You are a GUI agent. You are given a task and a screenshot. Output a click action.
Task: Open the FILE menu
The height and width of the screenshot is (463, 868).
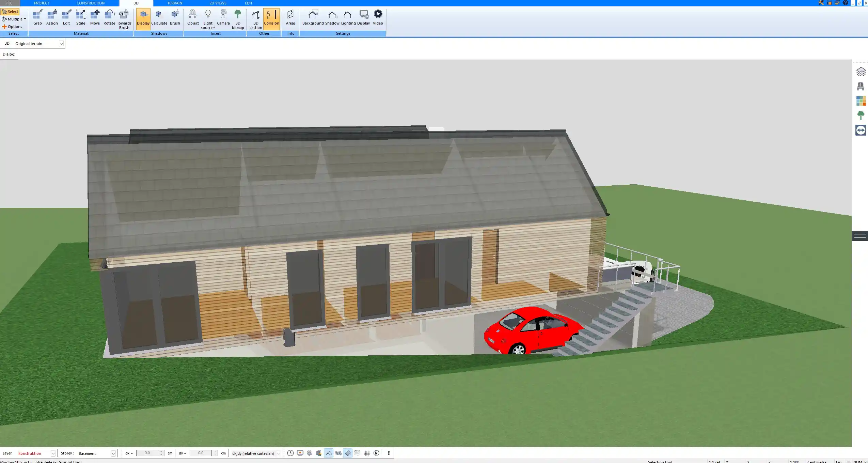9,3
